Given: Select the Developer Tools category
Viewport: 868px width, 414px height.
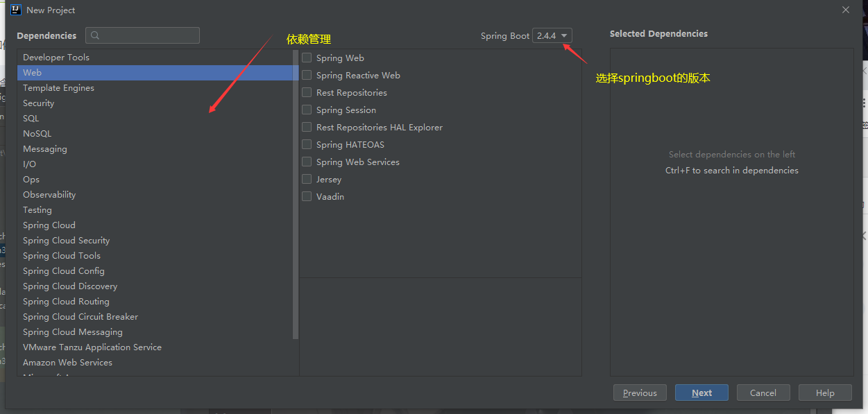Looking at the screenshot, I should pyautogui.click(x=155, y=58).
